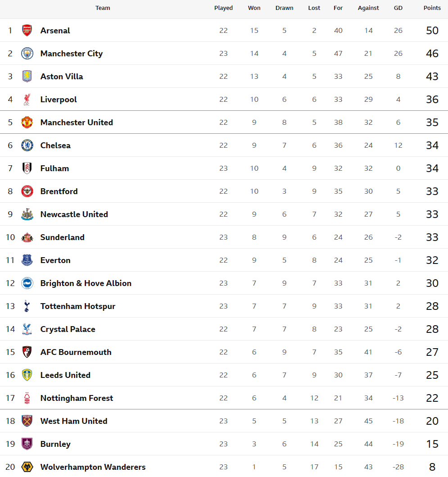This screenshot has height=477, width=448.
Task: Click the Crystal Palace eagle badge
Action: (27, 329)
